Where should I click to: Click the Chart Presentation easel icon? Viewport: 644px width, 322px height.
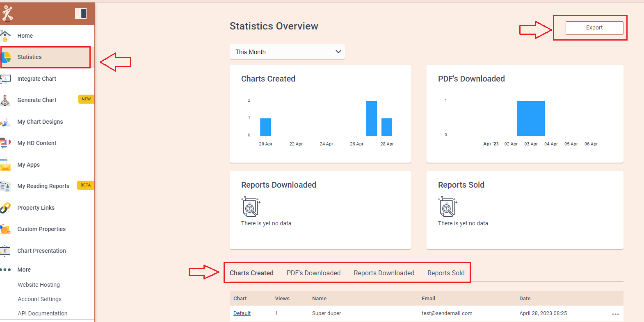5,251
